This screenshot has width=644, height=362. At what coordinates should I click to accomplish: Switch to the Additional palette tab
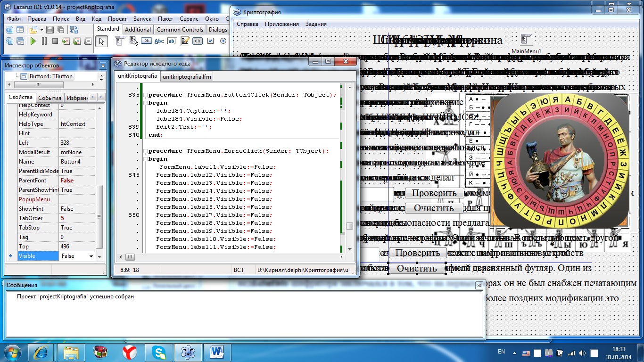coord(138,29)
